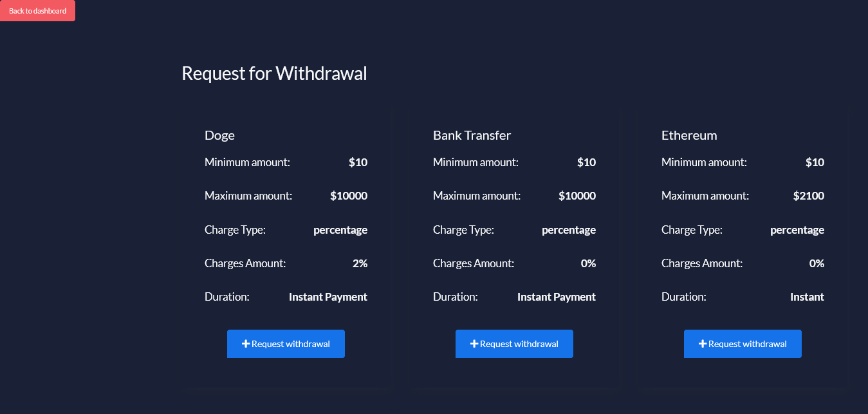Click the Minimum amount label under Ethereum
Screen dimensions: 868x414
pos(704,162)
